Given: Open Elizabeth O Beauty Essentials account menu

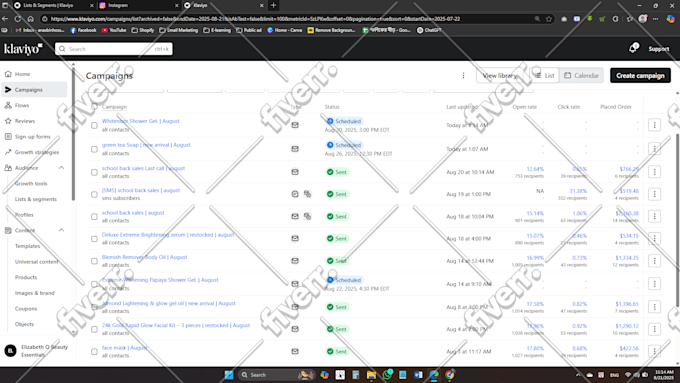Looking at the screenshot, I should (36, 350).
